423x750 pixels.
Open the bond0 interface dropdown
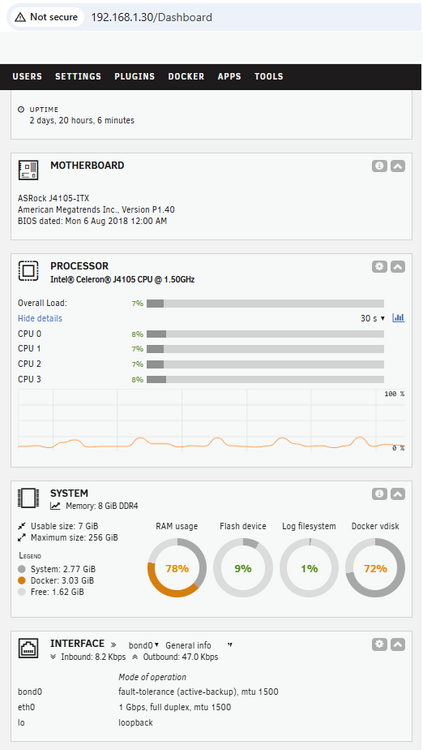point(144,645)
